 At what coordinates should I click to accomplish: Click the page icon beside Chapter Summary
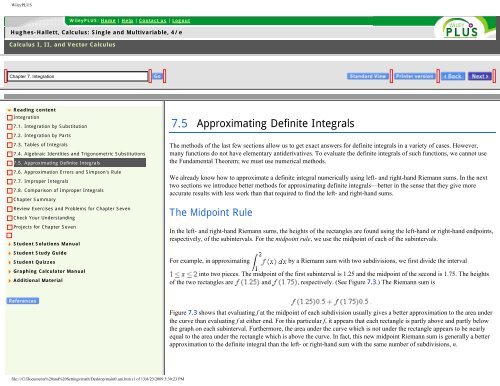click(10, 200)
